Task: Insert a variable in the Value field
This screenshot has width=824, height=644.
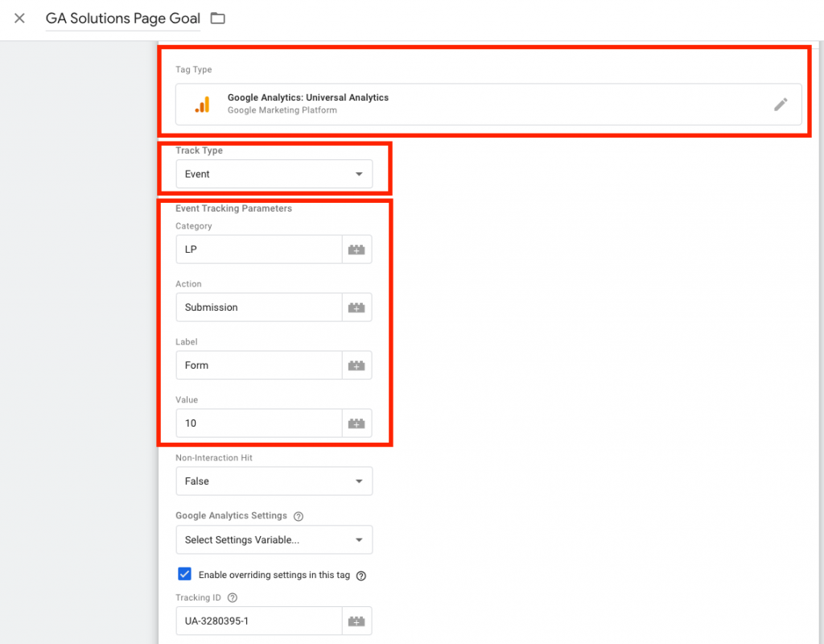Action: (x=356, y=423)
